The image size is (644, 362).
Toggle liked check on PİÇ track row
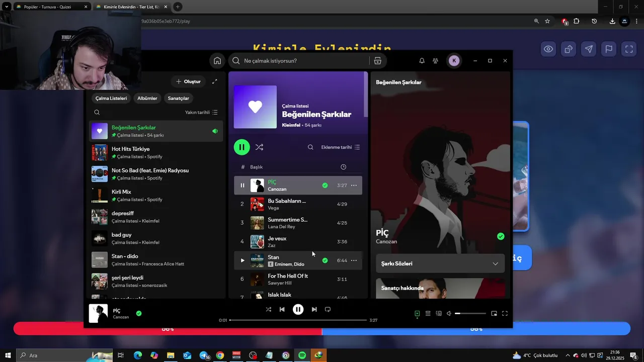pos(325,186)
